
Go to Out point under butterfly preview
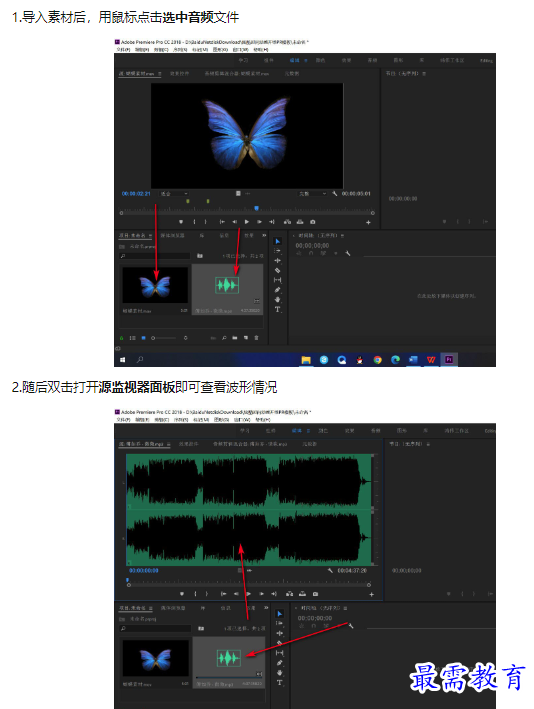272,222
